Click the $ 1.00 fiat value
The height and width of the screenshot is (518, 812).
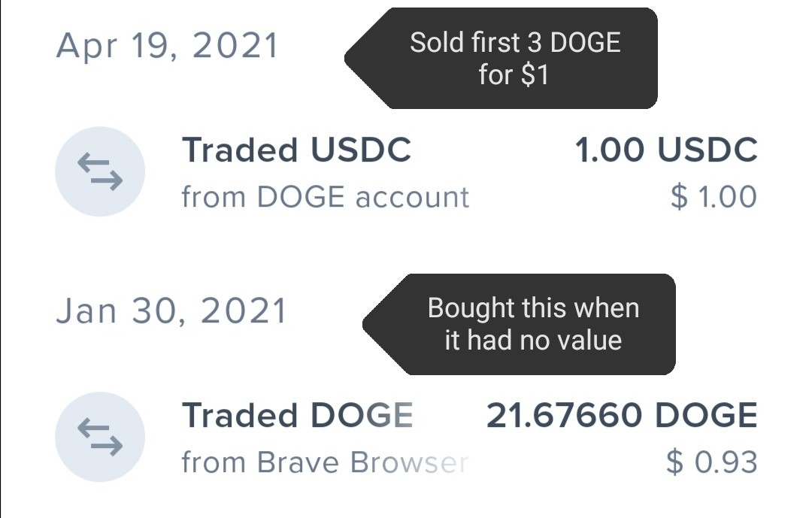714,198
